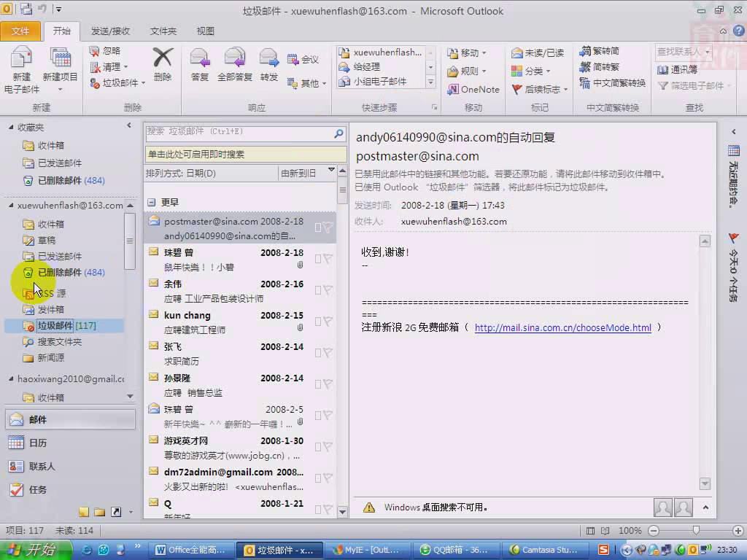Switch to 联系人 contacts view

[71, 466]
